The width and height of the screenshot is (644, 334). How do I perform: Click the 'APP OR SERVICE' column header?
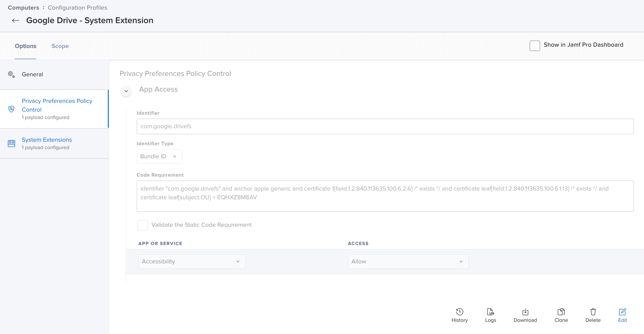click(160, 243)
